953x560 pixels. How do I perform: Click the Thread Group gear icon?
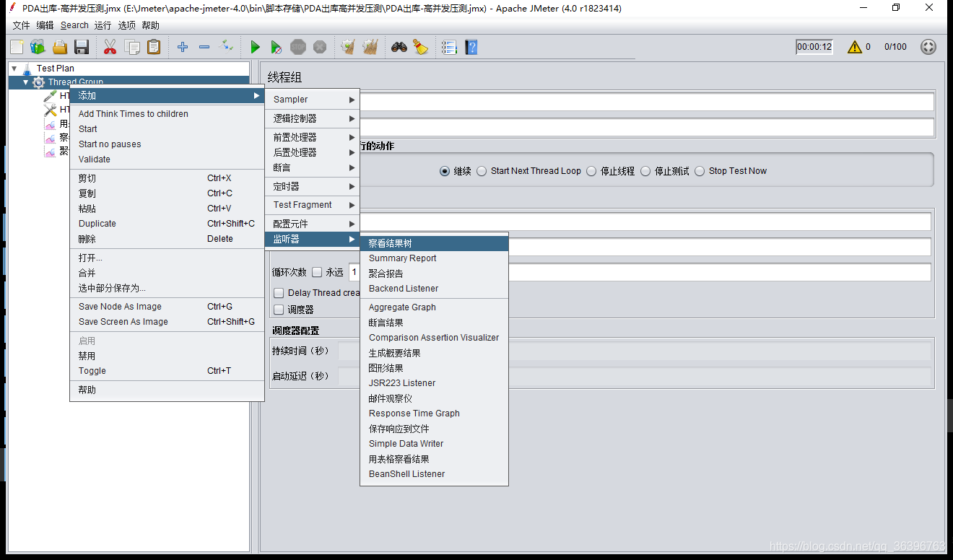tap(38, 82)
